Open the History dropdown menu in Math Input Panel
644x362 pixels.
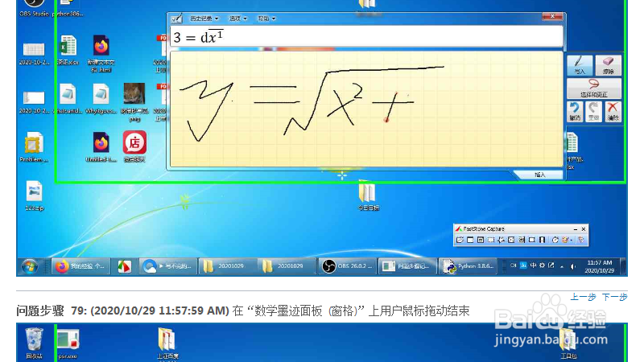(x=204, y=19)
